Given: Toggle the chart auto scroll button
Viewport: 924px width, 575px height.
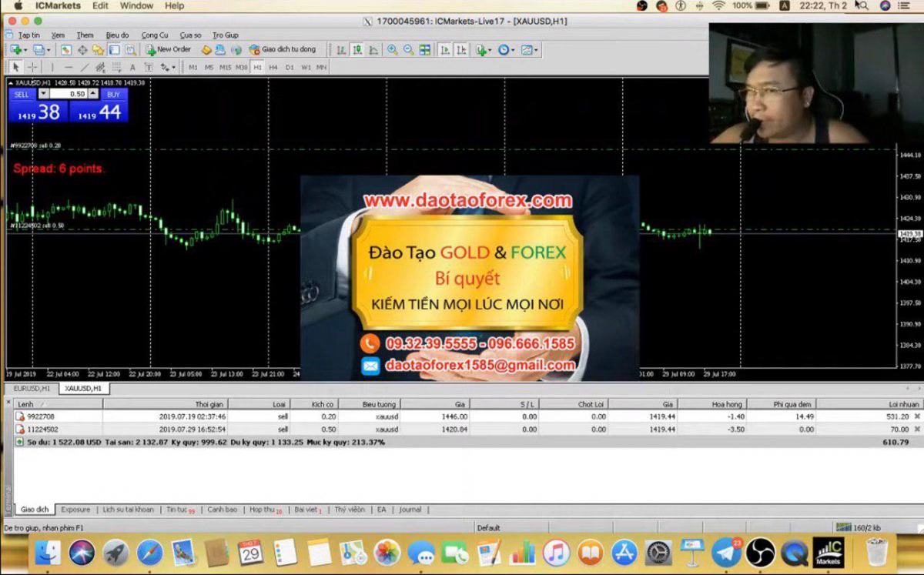Looking at the screenshot, I should click(x=444, y=50).
